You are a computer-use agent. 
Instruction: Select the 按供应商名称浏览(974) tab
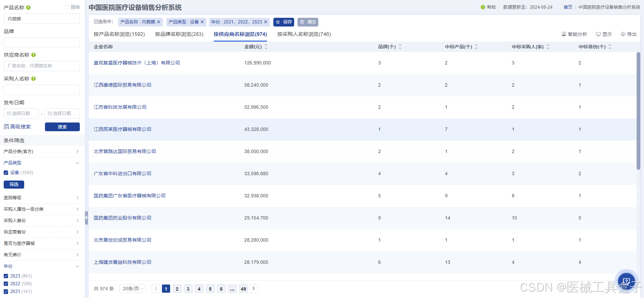[240, 34]
